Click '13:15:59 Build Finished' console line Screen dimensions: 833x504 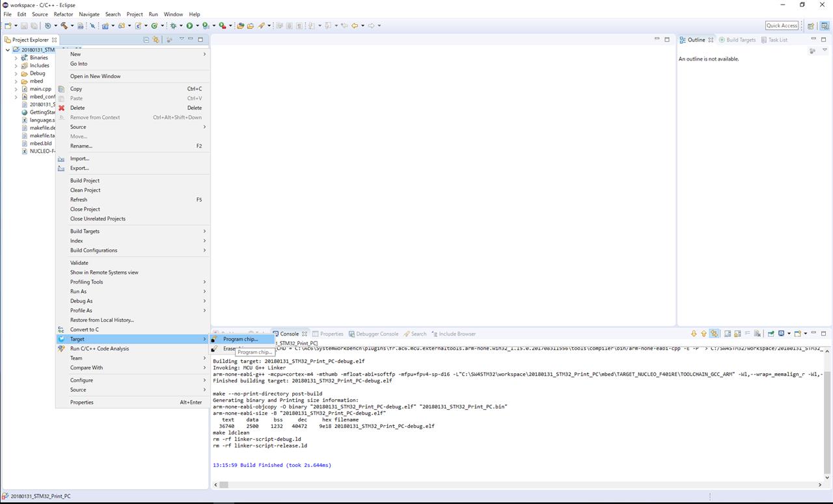(x=272, y=465)
